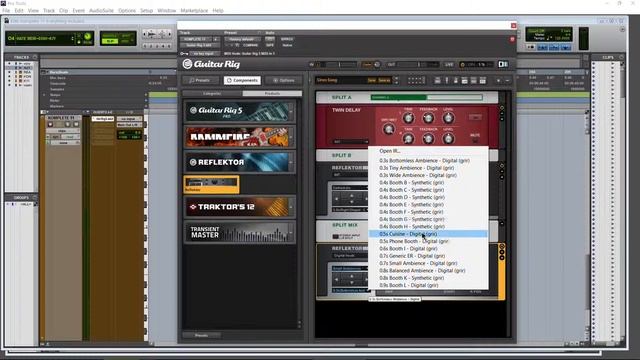This screenshot has height=360, width=640.
Task: Open the Reflektor product banner
Action: [x=240, y=162]
